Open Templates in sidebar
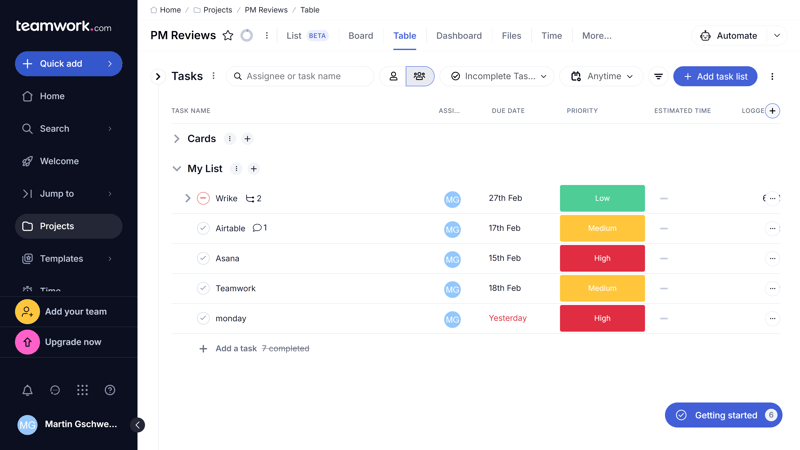The height and width of the screenshot is (450, 800). point(68,259)
